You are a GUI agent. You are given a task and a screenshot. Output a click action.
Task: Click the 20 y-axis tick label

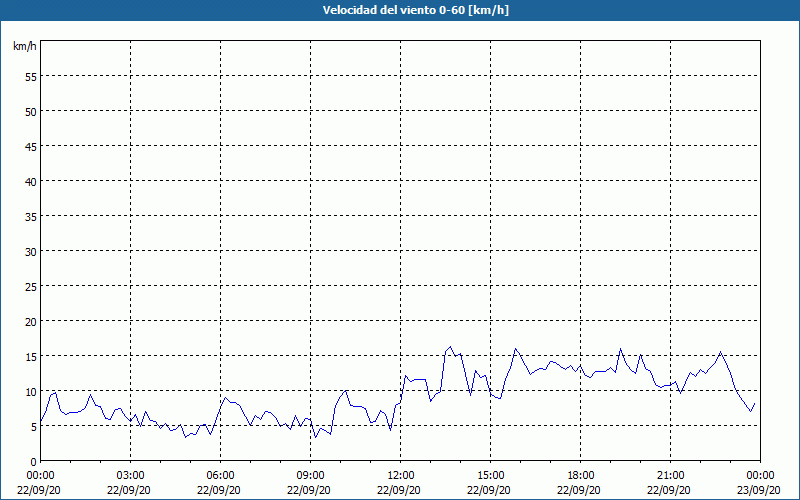[x=31, y=321]
